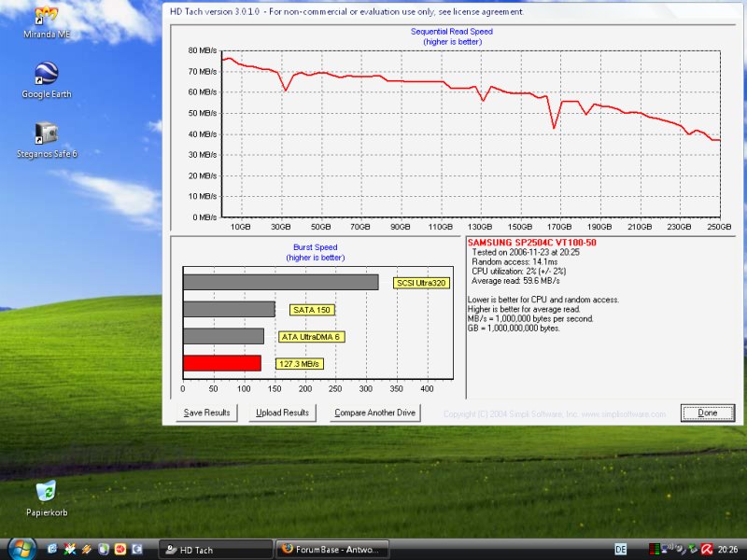
Task: Click the 'CPU utilization: 2%' line
Action: tap(519, 272)
